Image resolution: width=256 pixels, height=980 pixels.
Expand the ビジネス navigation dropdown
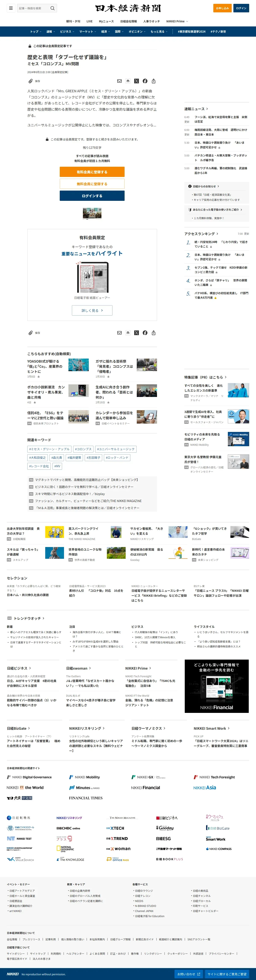[x=67, y=32]
